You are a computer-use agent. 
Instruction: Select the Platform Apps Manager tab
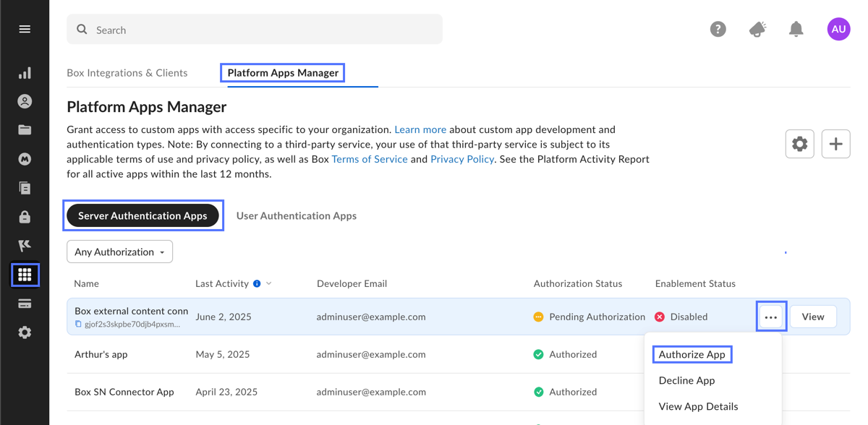[x=283, y=72]
